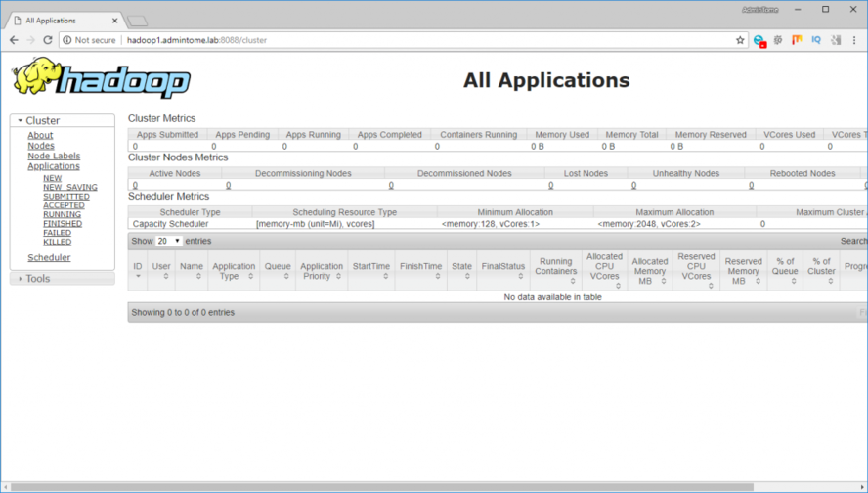Image resolution: width=868 pixels, height=493 pixels.
Task: Open the Chrome three-dot menu
Action: [x=854, y=40]
